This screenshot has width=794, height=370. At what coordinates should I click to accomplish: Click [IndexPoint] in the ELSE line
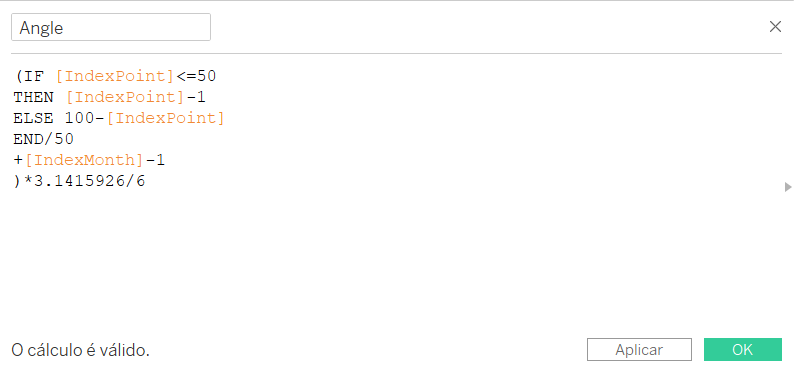click(165, 118)
